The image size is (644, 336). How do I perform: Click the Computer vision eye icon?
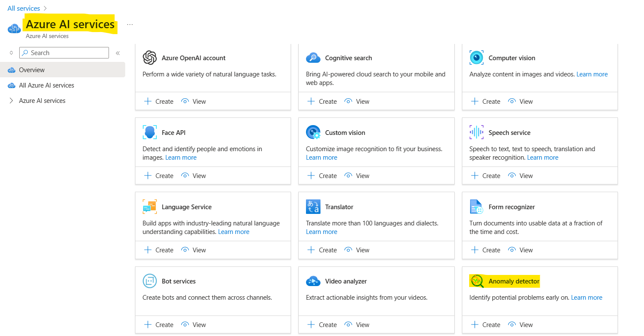pyautogui.click(x=476, y=58)
